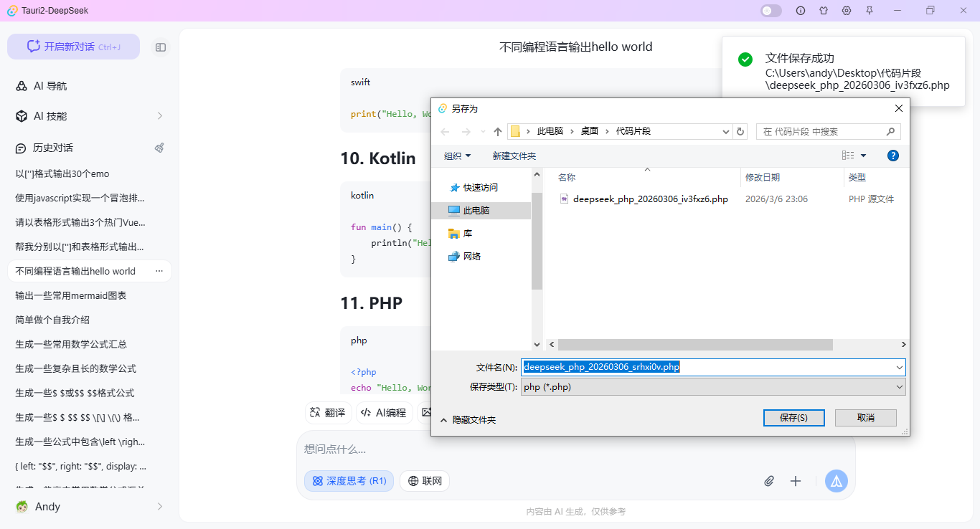The height and width of the screenshot is (529, 980).
Task: Navigate to 桌面 in breadcrumb path
Action: (x=589, y=131)
